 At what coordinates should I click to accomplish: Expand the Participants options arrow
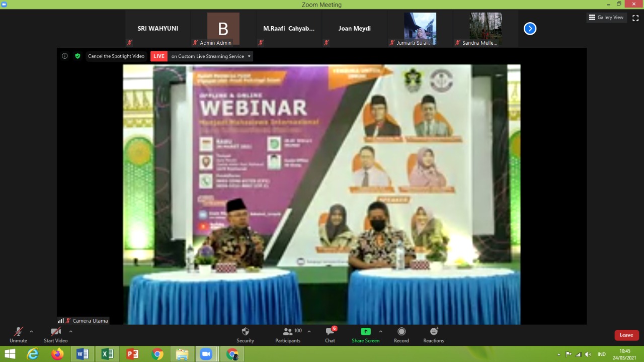click(309, 331)
